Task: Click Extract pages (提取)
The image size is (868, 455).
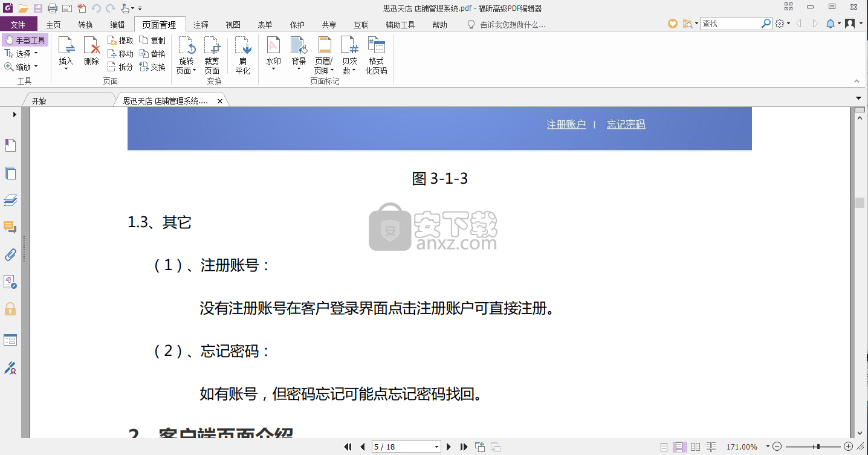Action: (x=120, y=40)
